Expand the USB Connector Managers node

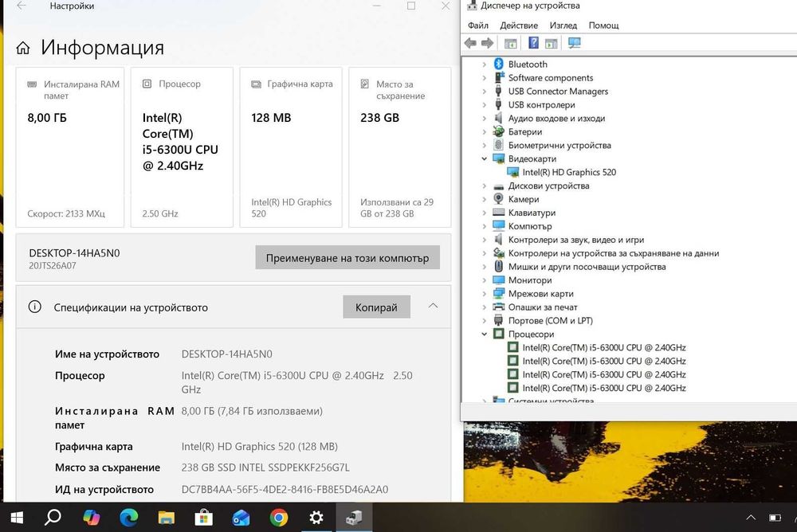coord(485,92)
